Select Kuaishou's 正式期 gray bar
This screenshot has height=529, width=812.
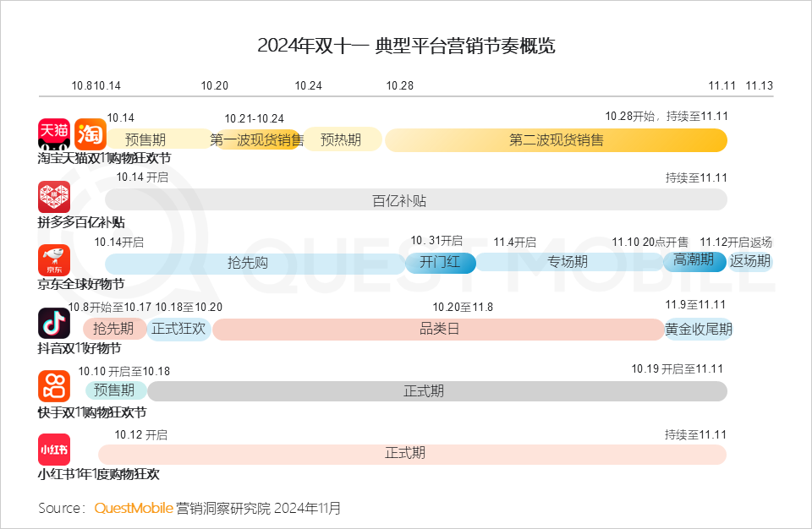(x=437, y=390)
